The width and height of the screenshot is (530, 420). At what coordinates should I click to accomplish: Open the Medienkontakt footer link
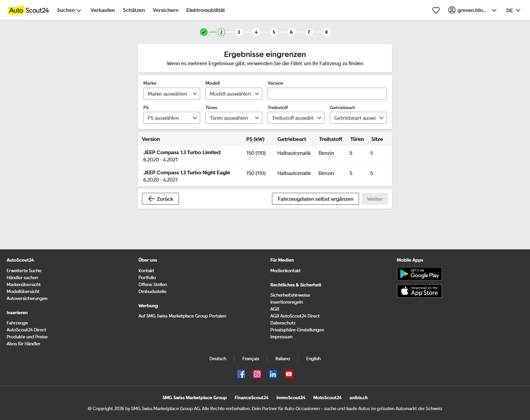point(286,271)
